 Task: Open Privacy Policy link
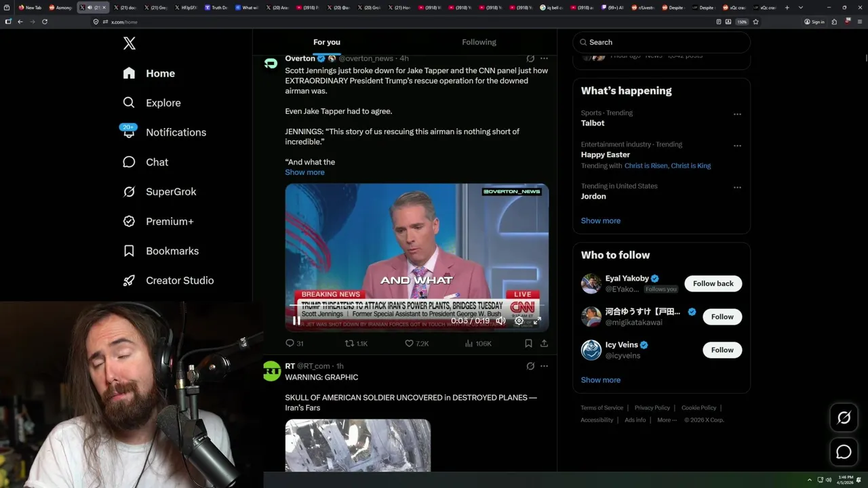tap(652, 408)
